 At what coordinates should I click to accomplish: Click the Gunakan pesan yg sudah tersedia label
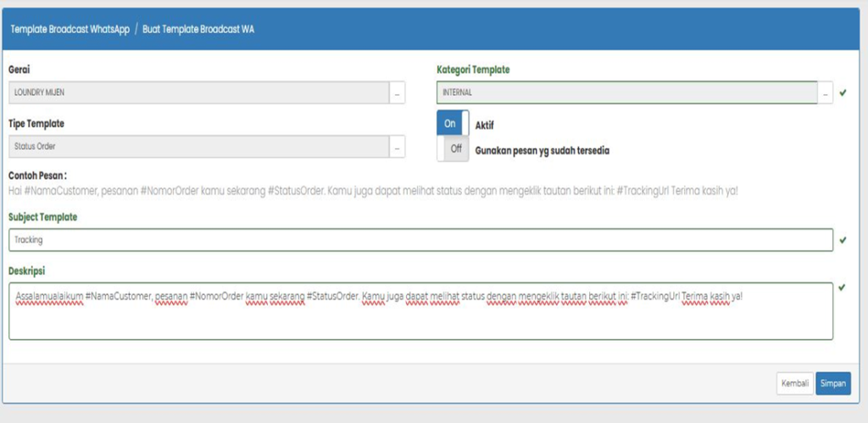tap(542, 151)
